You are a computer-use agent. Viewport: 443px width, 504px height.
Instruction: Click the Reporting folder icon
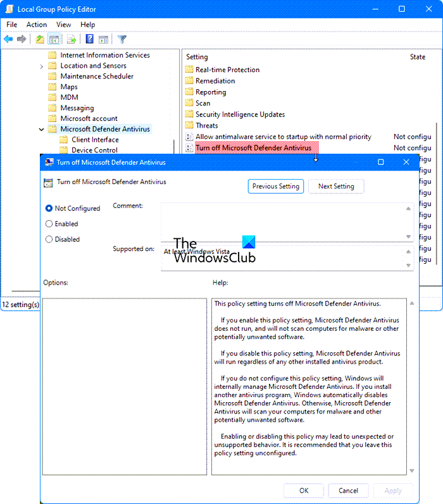[189, 92]
